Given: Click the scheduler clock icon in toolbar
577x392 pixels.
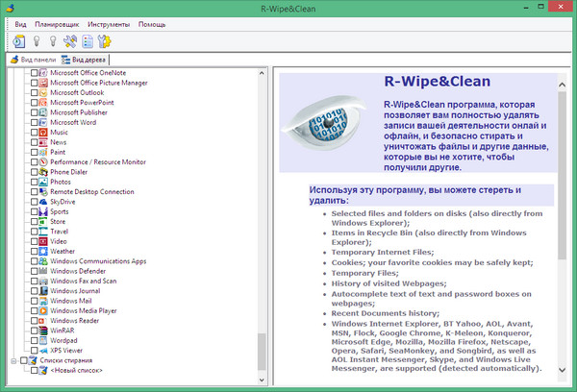Looking at the screenshot, I should pyautogui.click(x=20, y=41).
